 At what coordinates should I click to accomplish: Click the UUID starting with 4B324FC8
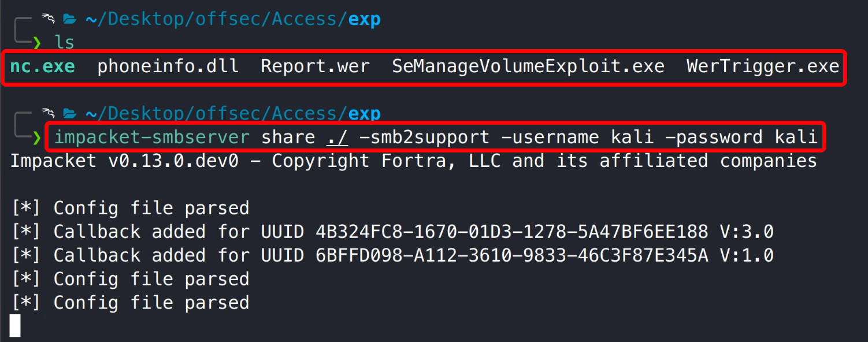(511, 232)
